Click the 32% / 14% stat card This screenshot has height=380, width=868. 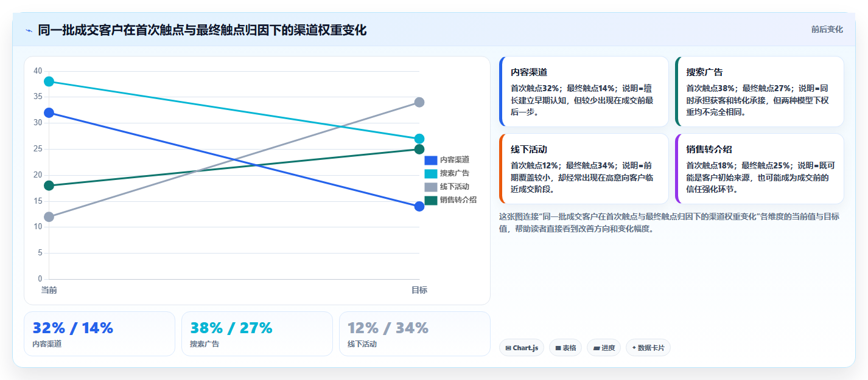click(x=99, y=334)
